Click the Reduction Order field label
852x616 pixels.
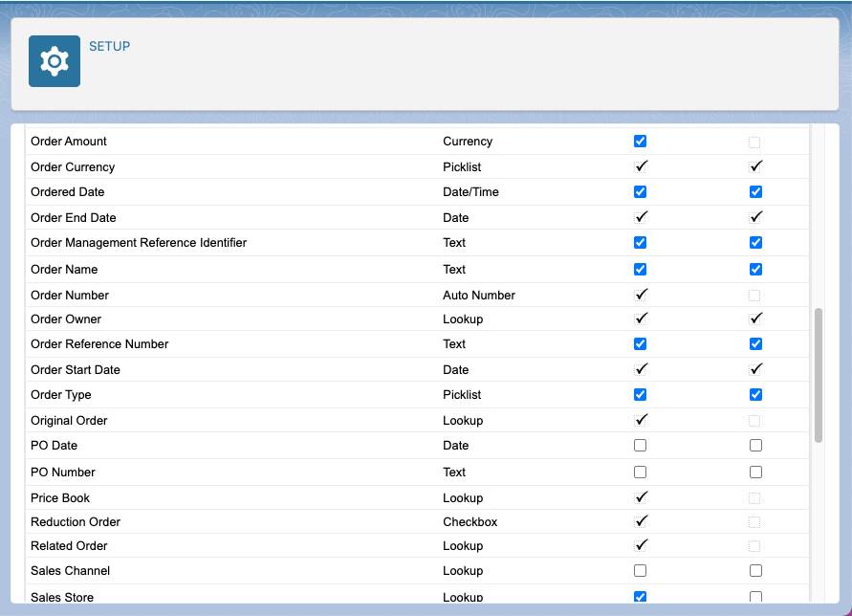click(76, 522)
